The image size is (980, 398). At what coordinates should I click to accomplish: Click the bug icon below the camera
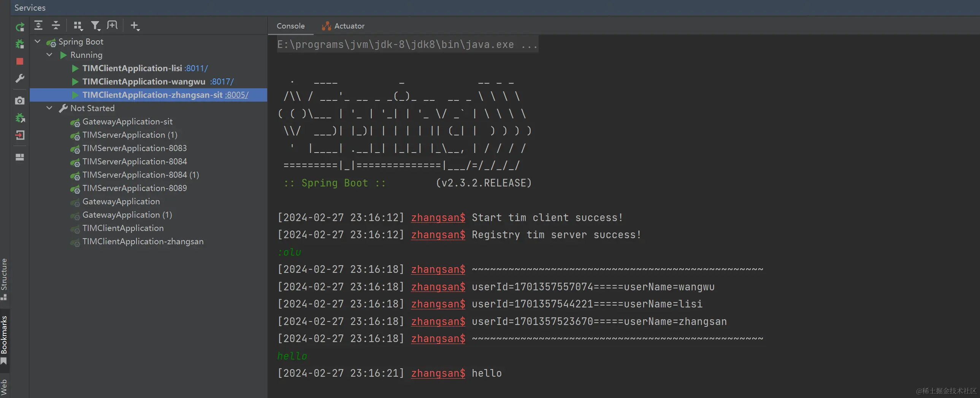(x=20, y=118)
